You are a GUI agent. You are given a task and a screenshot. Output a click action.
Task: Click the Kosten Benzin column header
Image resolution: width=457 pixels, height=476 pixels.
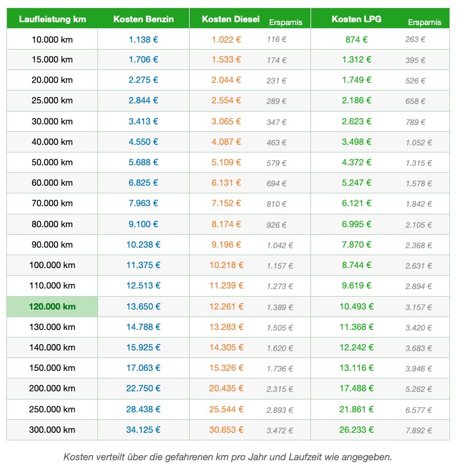point(144,19)
